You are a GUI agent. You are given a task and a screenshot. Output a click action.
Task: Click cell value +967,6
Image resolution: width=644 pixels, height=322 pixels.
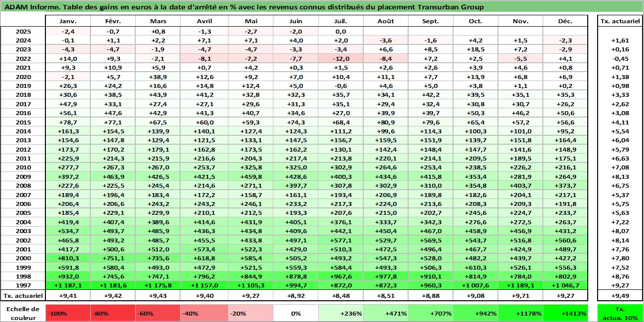341,277
